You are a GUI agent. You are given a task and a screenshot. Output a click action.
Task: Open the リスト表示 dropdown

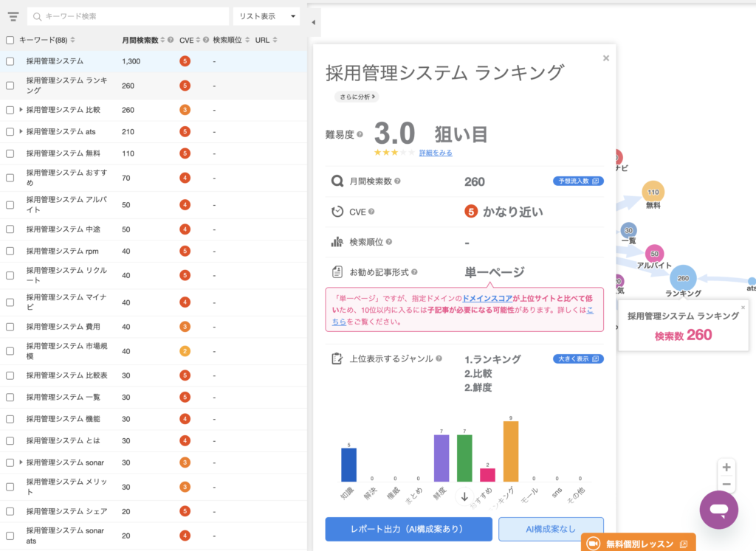point(266,16)
